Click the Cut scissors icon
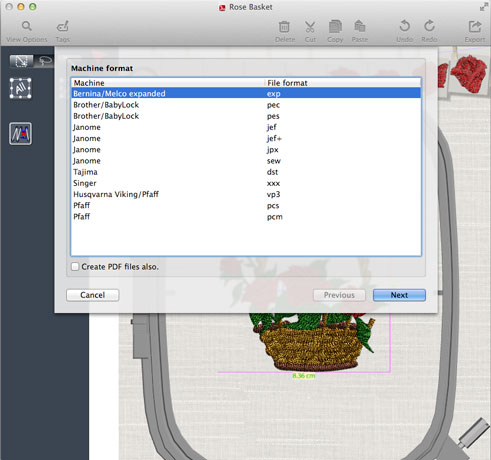This screenshot has height=460, width=491. pos(310,27)
